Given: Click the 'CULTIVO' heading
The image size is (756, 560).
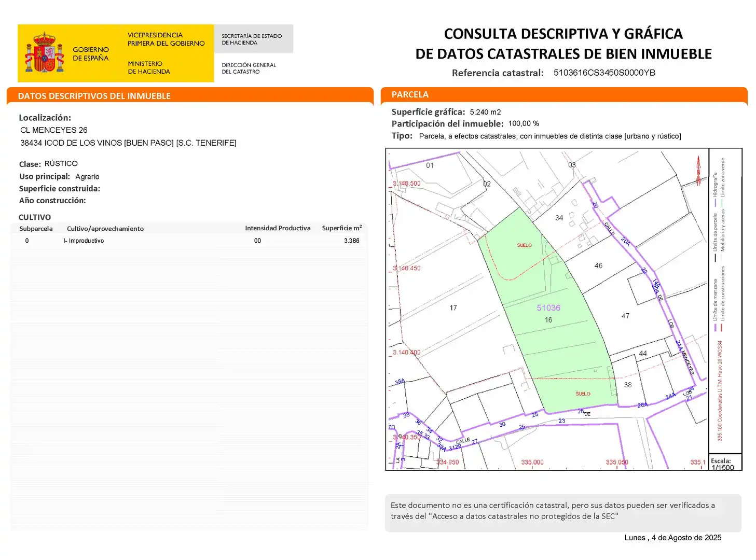Looking at the screenshot, I should [35, 217].
